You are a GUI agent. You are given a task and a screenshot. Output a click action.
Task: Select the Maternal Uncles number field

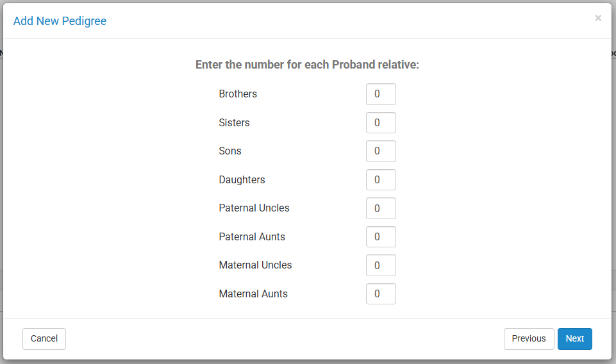coord(381,265)
